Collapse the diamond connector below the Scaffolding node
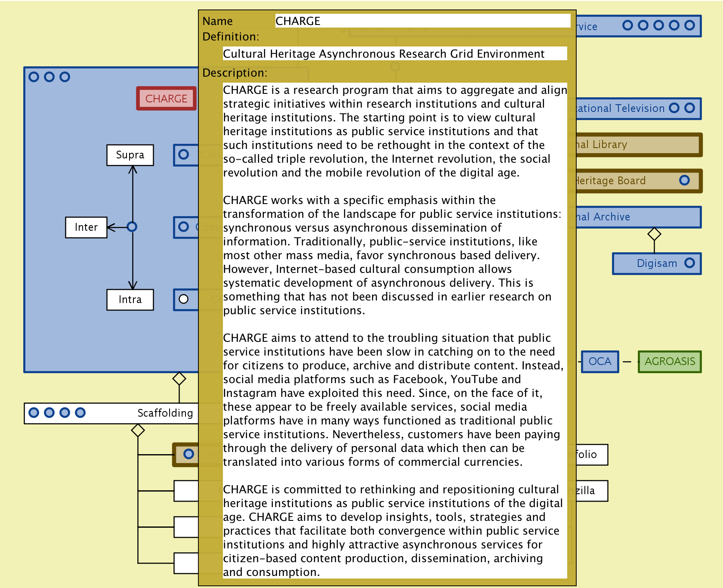This screenshot has width=723, height=588. 138,430
